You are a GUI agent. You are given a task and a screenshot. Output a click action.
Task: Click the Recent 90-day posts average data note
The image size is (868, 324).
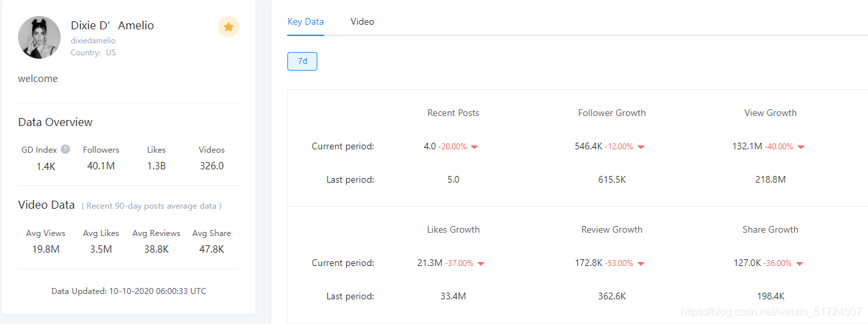tap(151, 206)
